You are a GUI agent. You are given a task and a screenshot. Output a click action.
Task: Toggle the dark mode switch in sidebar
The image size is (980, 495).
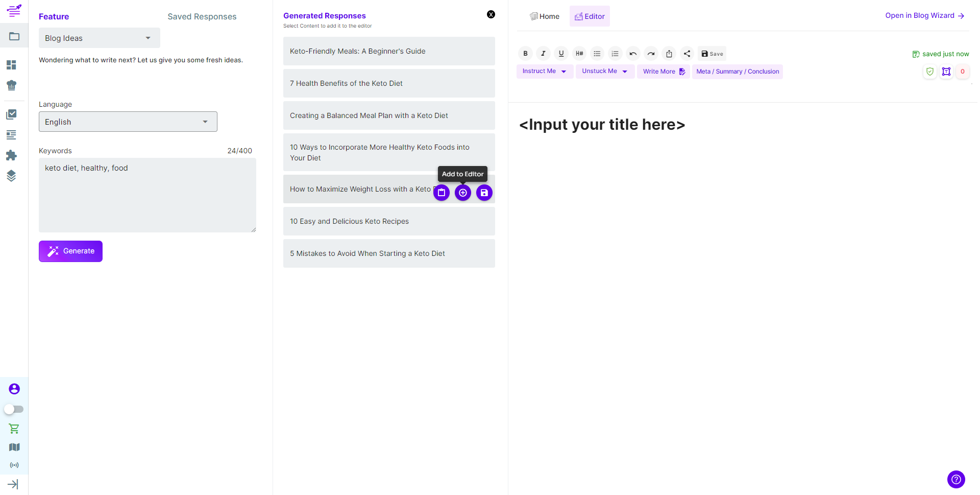click(x=14, y=409)
